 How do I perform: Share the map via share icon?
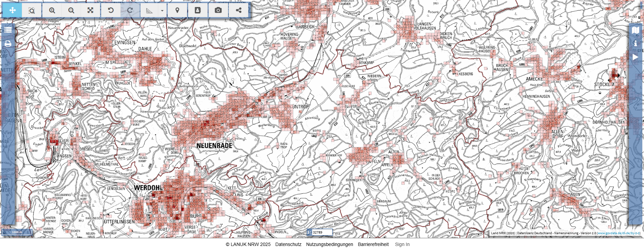[239, 10]
